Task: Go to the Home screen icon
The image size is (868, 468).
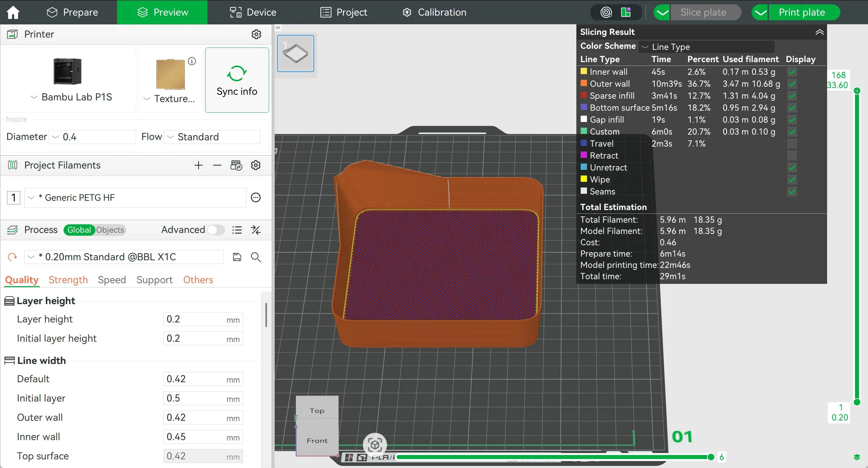Action: pyautogui.click(x=13, y=12)
